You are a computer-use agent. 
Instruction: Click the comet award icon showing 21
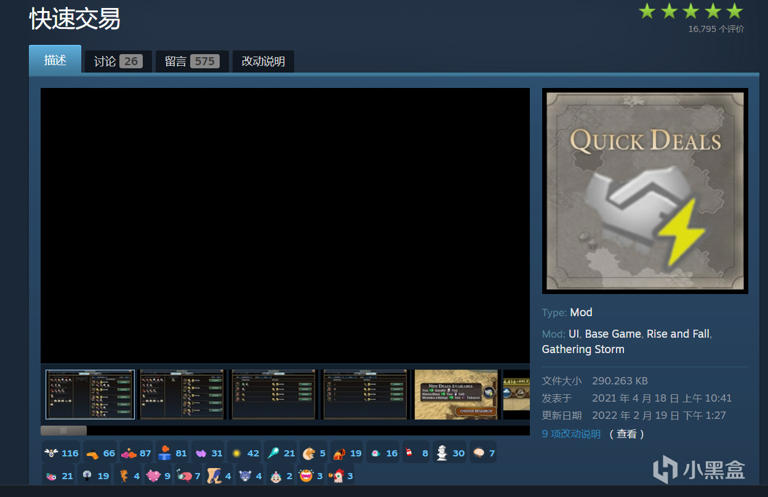(x=273, y=453)
